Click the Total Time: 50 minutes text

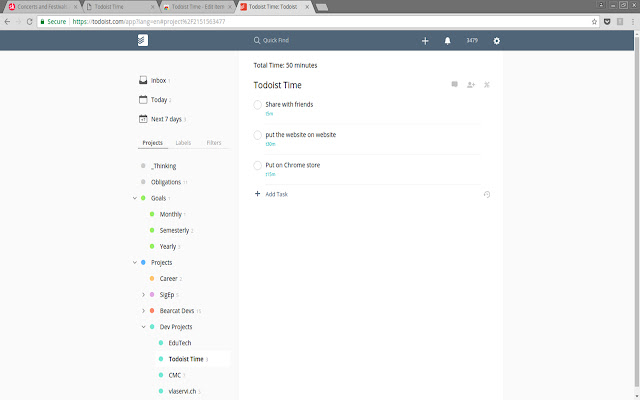[285, 65]
